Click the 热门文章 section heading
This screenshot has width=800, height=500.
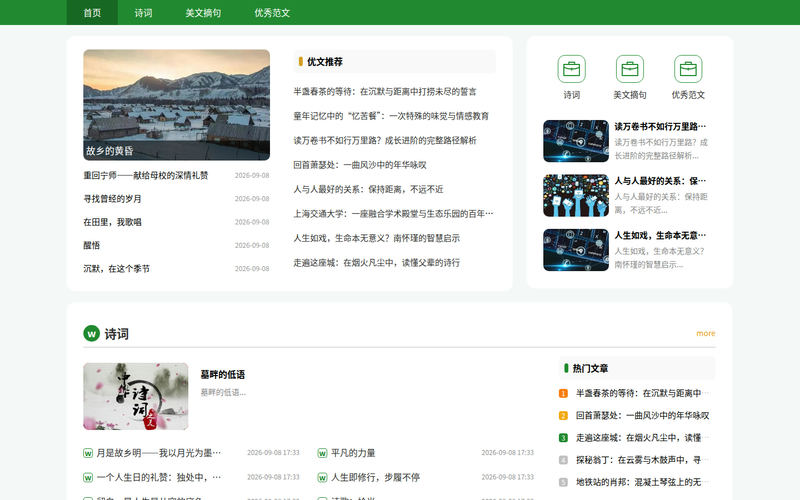point(590,368)
